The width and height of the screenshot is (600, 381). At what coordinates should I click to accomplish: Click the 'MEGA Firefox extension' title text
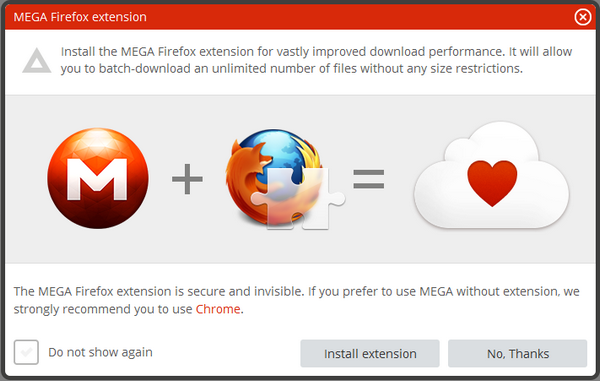[80, 17]
